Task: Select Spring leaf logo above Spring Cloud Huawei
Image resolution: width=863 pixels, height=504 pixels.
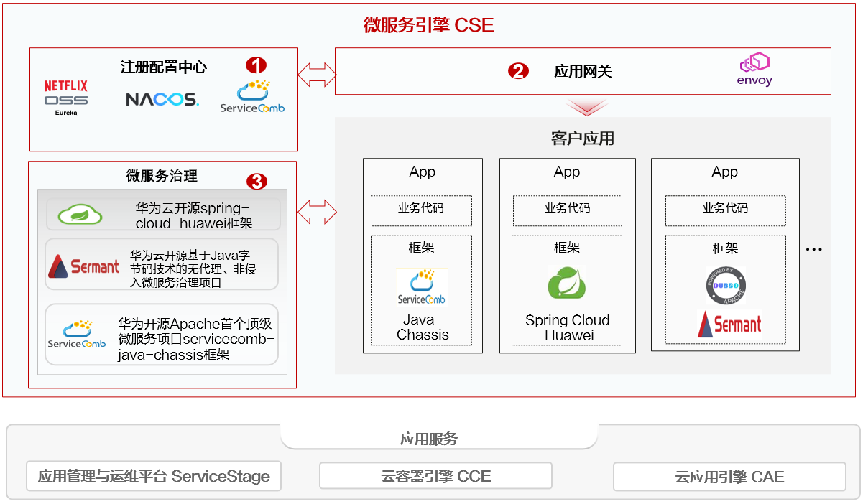Action: coord(566,282)
